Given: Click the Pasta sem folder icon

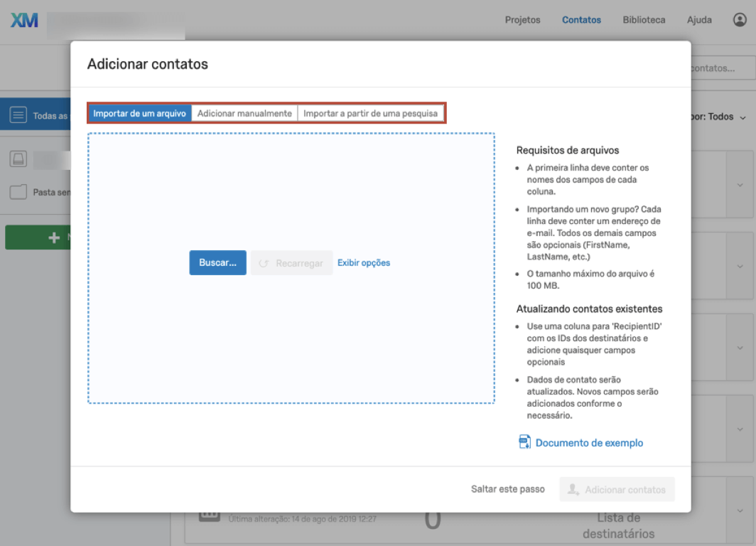Looking at the screenshot, I should 18,192.
